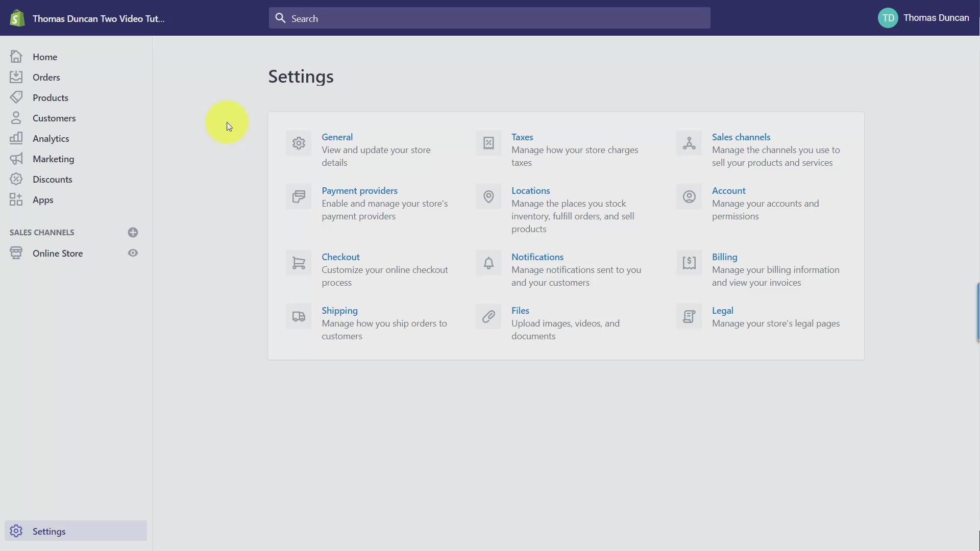Open the General settings link
The height and width of the screenshot is (551, 980).
337,137
